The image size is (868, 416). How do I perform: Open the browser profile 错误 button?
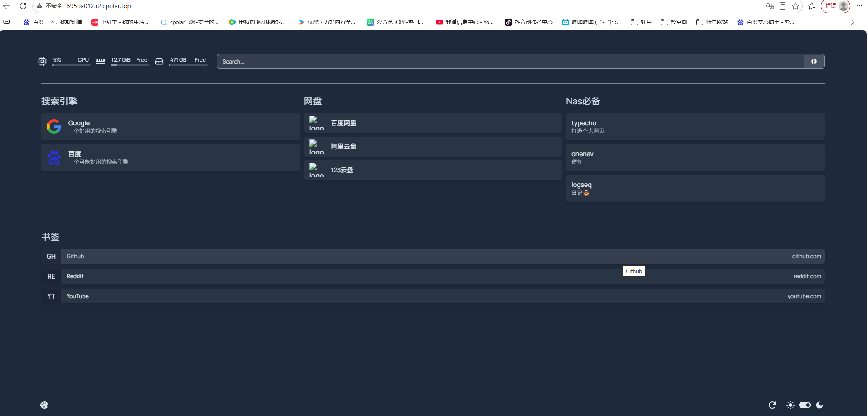(x=835, y=6)
